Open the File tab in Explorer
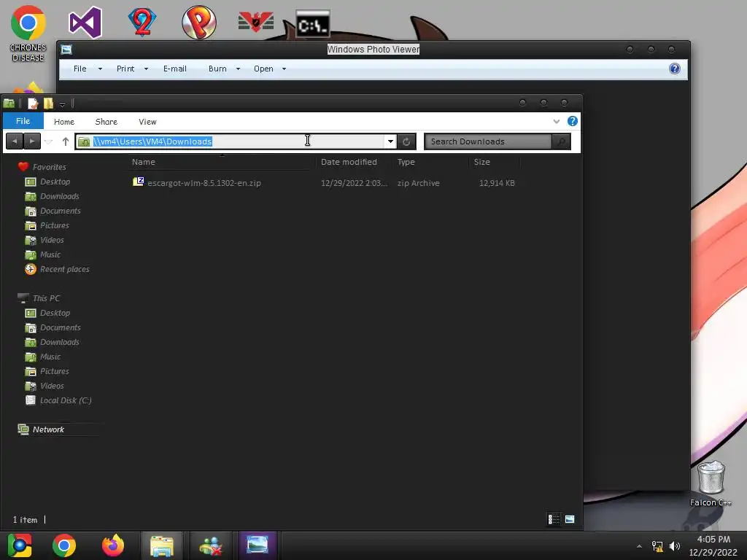Viewport: 747px width, 560px height. pyautogui.click(x=23, y=121)
